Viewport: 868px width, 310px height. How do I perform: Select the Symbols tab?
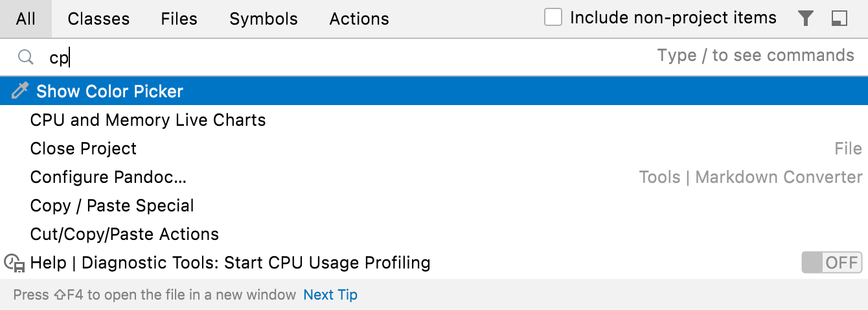coord(264,19)
